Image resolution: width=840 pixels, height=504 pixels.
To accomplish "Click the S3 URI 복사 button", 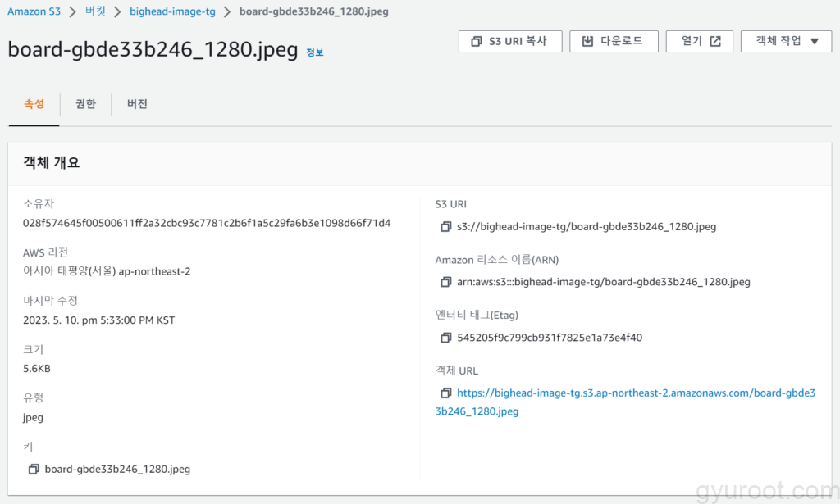I will pyautogui.click(x=510, y=41).
